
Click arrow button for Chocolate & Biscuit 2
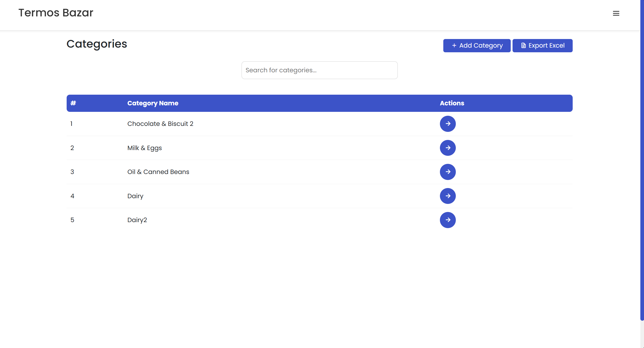click(x=448, y=124)
